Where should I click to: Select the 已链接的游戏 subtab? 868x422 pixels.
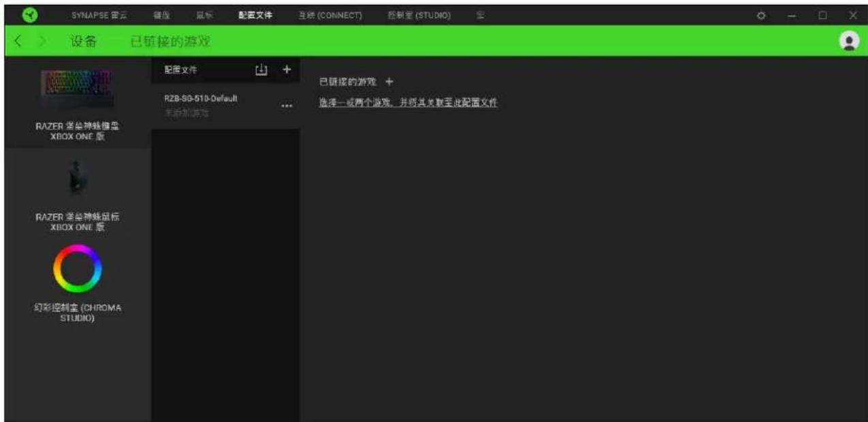[170, 42]
